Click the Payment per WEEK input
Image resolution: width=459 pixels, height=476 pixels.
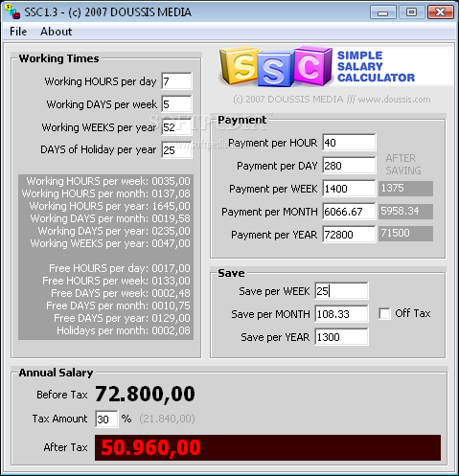pos(349,189)
